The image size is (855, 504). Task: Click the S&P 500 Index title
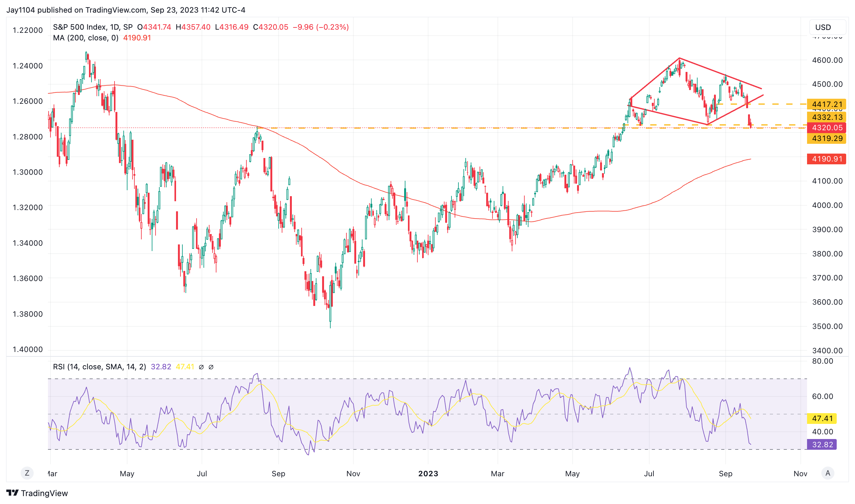(92, 27)
